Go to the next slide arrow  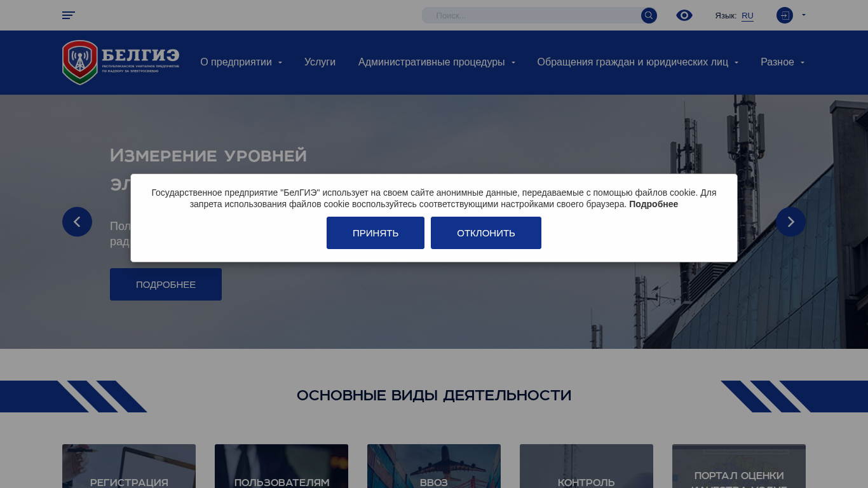(x=790, y=222)
